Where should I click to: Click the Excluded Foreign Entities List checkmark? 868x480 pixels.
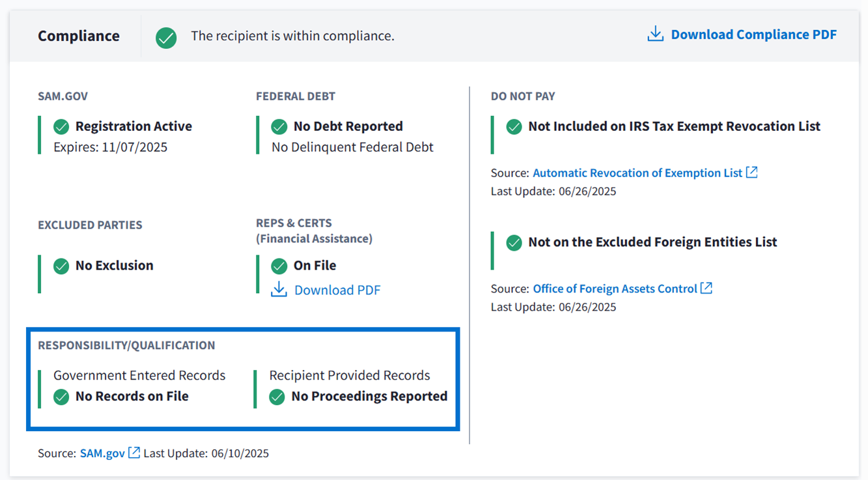click(514, 243)
